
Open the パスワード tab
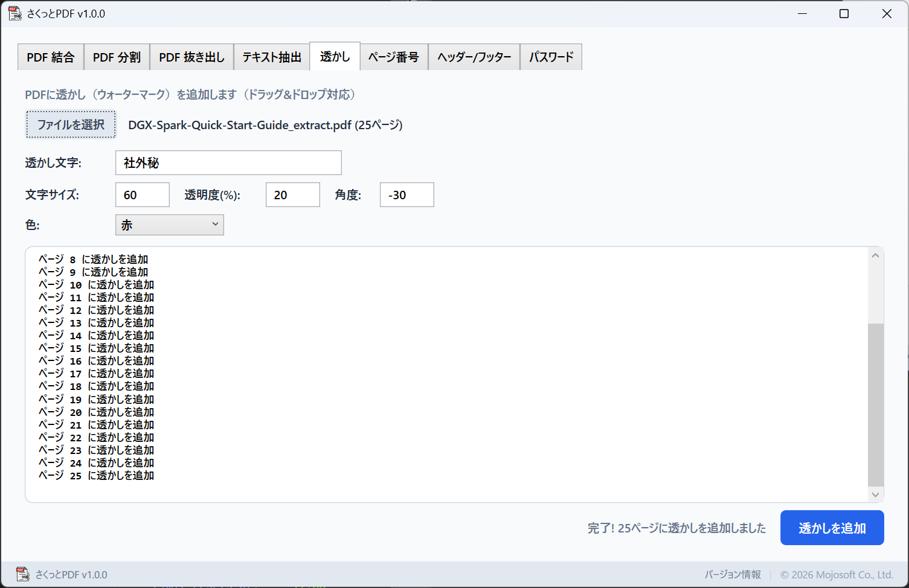pos(551,57)
